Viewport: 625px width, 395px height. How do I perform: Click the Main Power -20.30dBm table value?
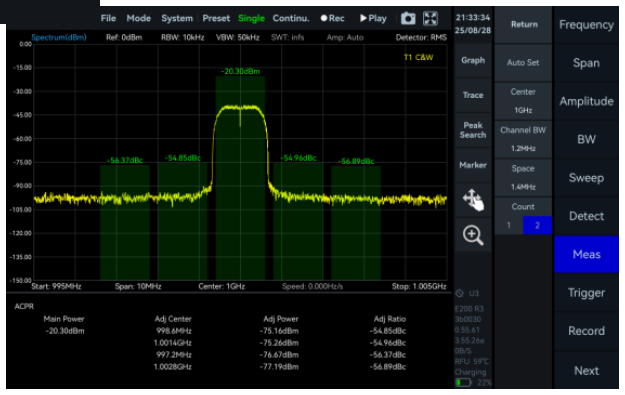point(65,331)
